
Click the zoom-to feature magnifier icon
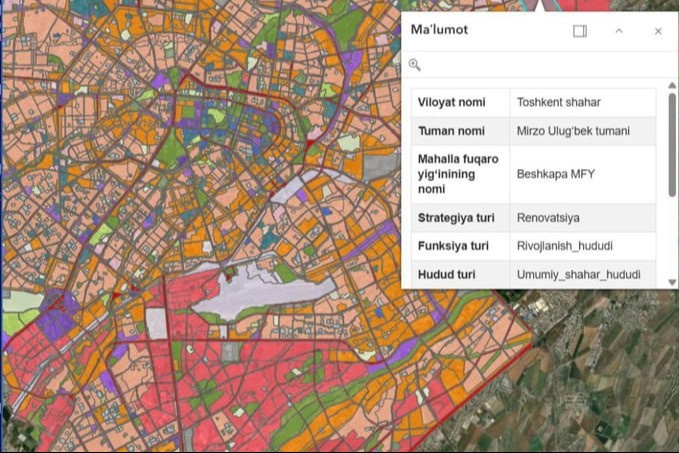(415, 65)
